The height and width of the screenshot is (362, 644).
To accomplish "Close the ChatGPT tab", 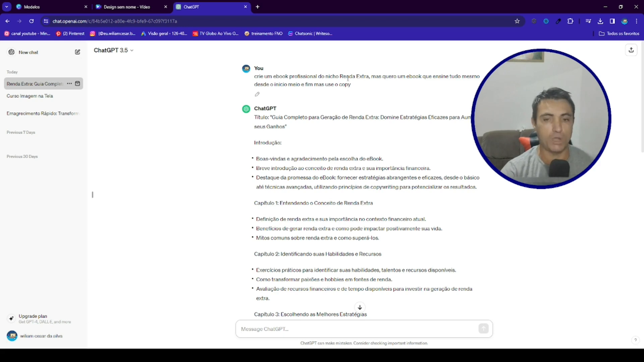I will click(x=246, y=7).
